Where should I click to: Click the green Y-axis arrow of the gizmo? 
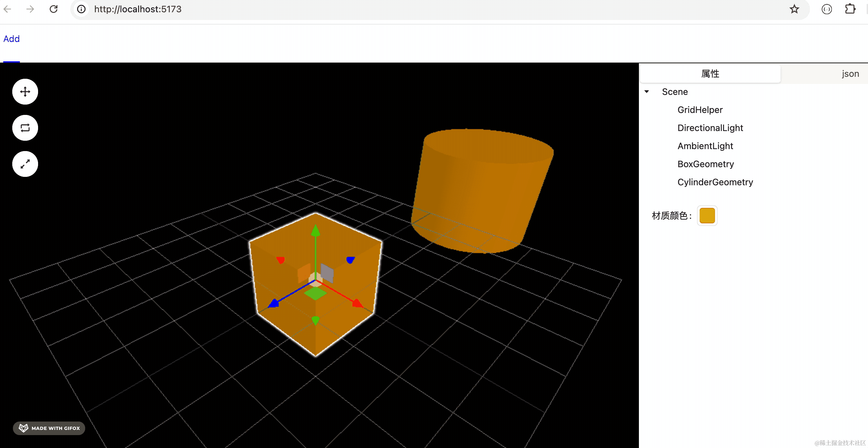pyautogui.click(x=315, y=231)
